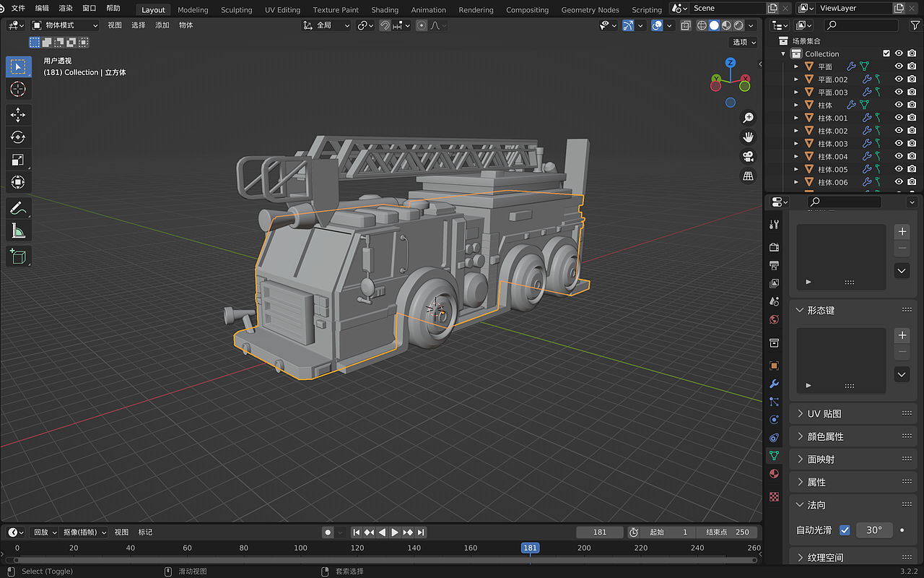Collapse the 形态键 panel

tap(853, 310)
